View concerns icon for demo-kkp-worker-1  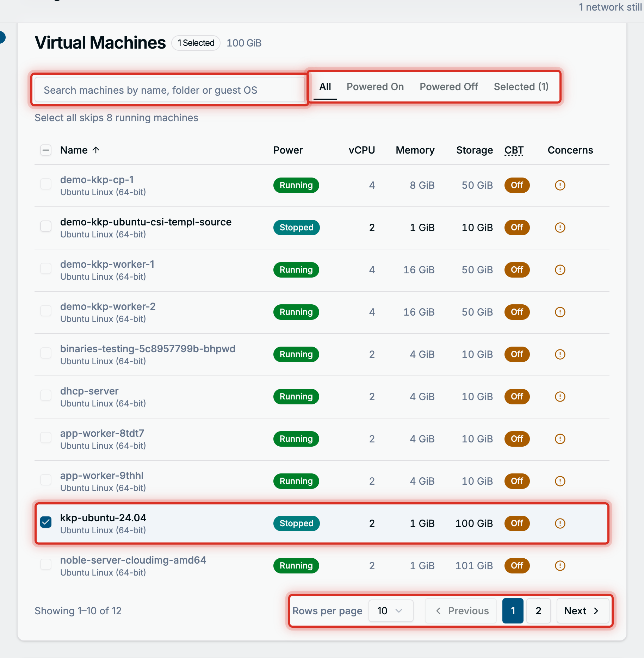[x=560, y=270]
